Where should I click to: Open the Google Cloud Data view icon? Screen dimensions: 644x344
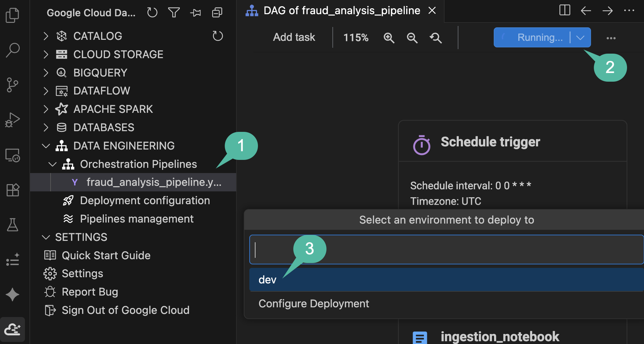click(12, 329)
